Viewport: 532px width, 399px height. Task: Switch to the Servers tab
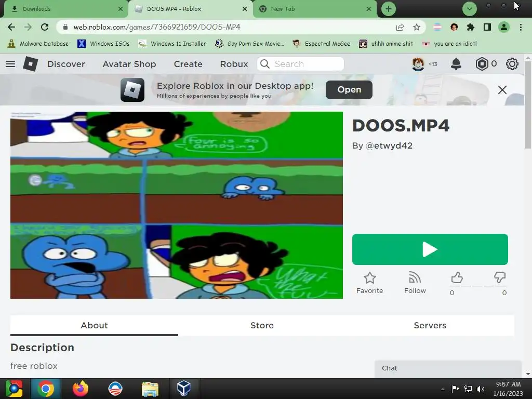click(430, 325)
